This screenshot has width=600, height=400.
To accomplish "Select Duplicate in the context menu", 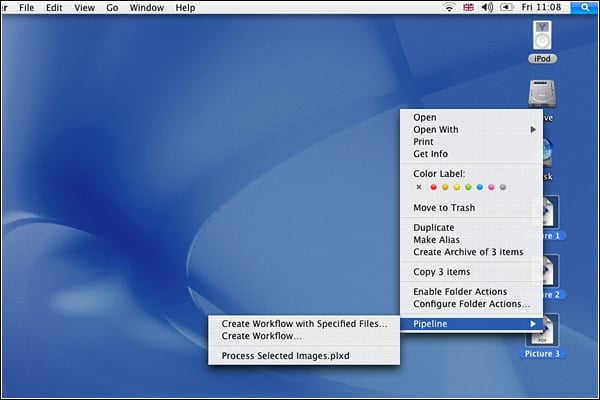I will pos(471,228).
